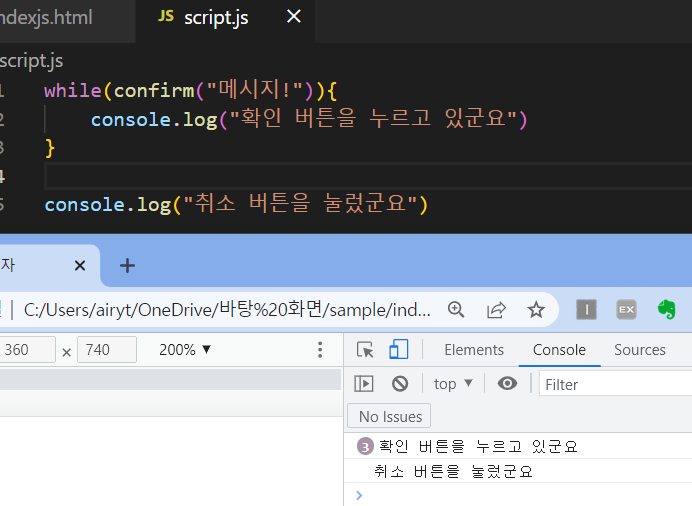
Task: Click the EX extension icon
Action: 627,310
